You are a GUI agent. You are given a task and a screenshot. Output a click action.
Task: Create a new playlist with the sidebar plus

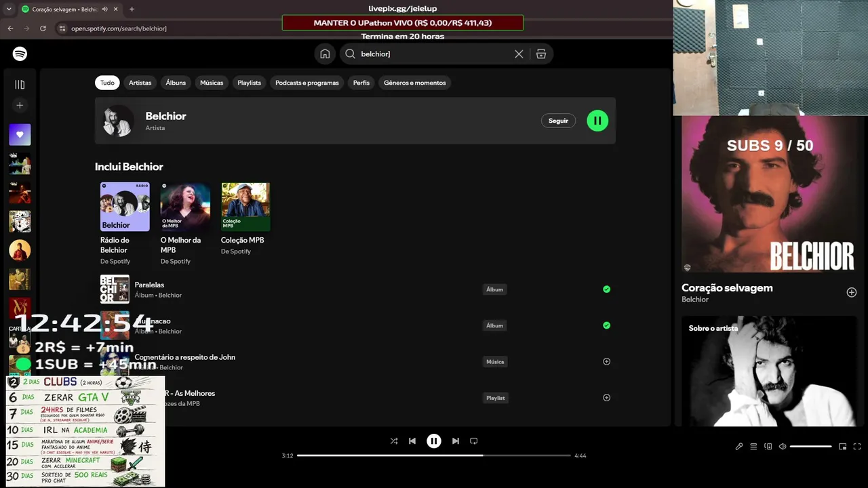20,106
